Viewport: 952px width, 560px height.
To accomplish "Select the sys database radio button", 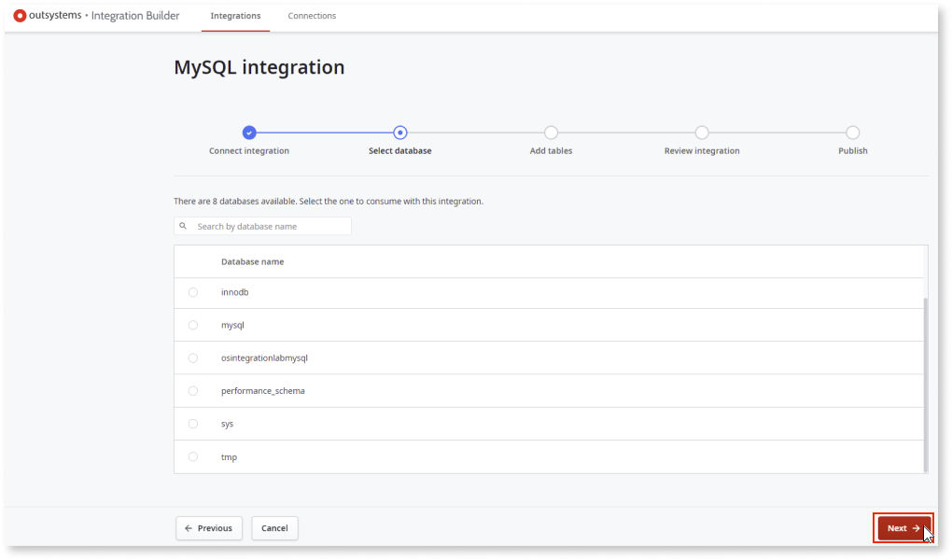I will (x=193, y=423).
